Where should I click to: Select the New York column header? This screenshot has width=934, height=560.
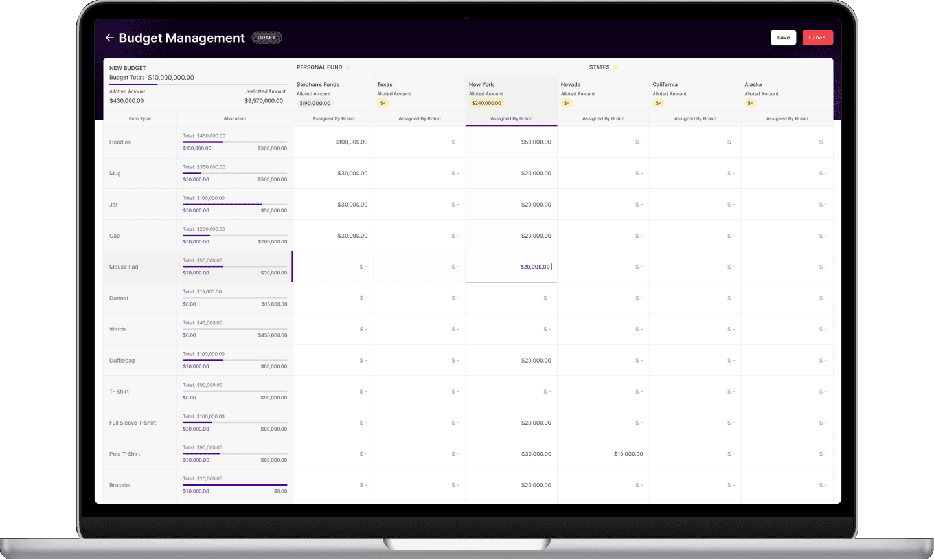(481, 85)
